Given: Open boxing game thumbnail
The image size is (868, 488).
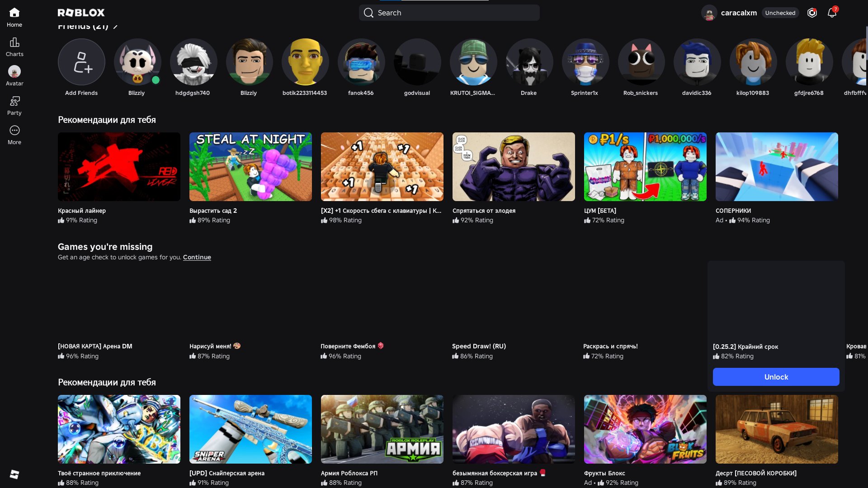Looking at the screenshot, I should pos(514,429).
